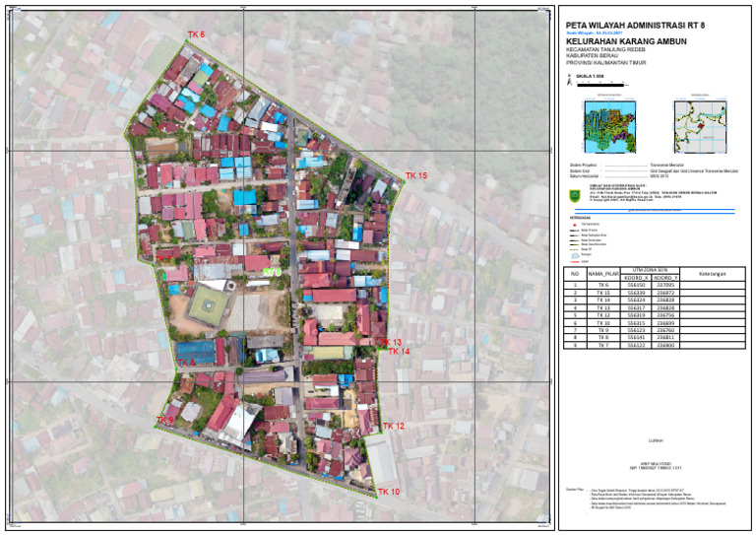Click the blue Sungai legend symbol
This screenshot has width=756, height=535.
click(x=574, y=255)
